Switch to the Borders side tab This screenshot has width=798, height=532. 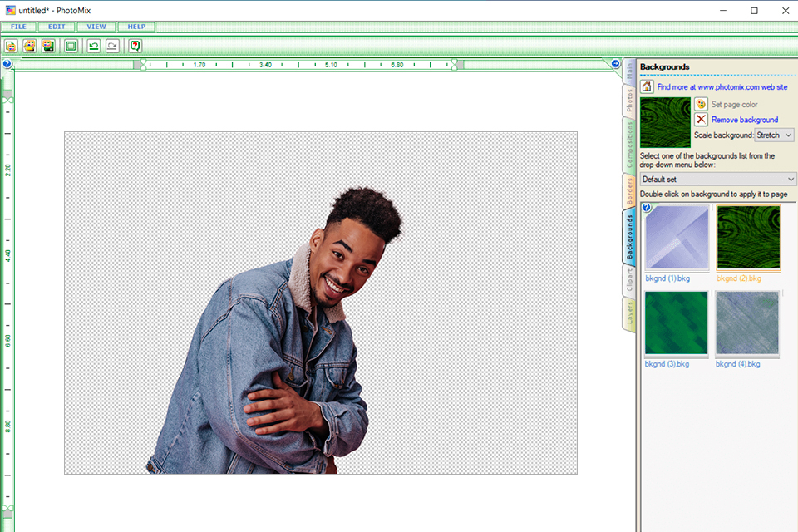629,191
